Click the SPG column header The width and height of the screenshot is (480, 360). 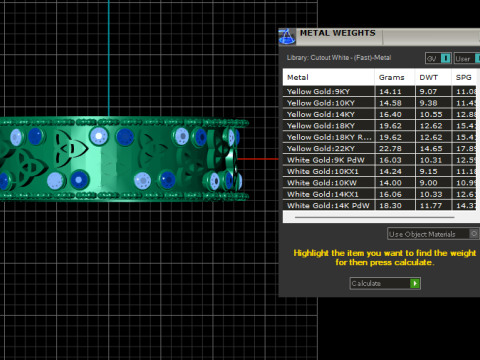(464, 77)
